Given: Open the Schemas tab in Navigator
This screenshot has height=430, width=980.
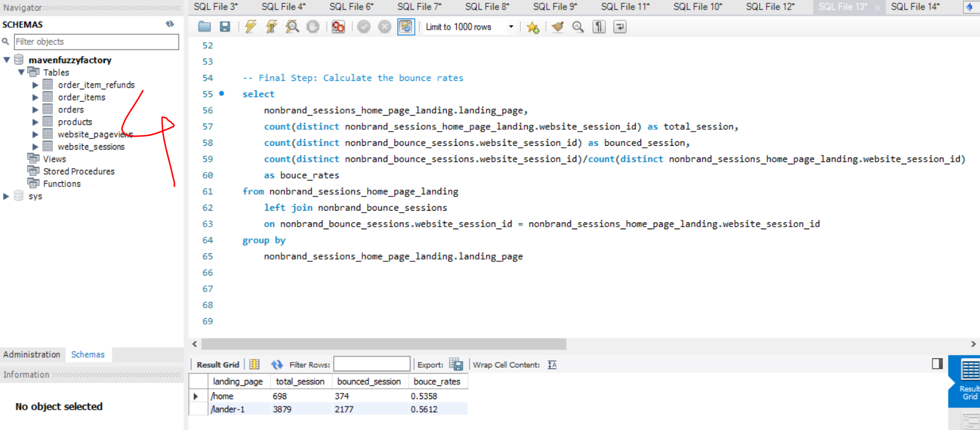Looking at the screenshot, I should [88, 355].
